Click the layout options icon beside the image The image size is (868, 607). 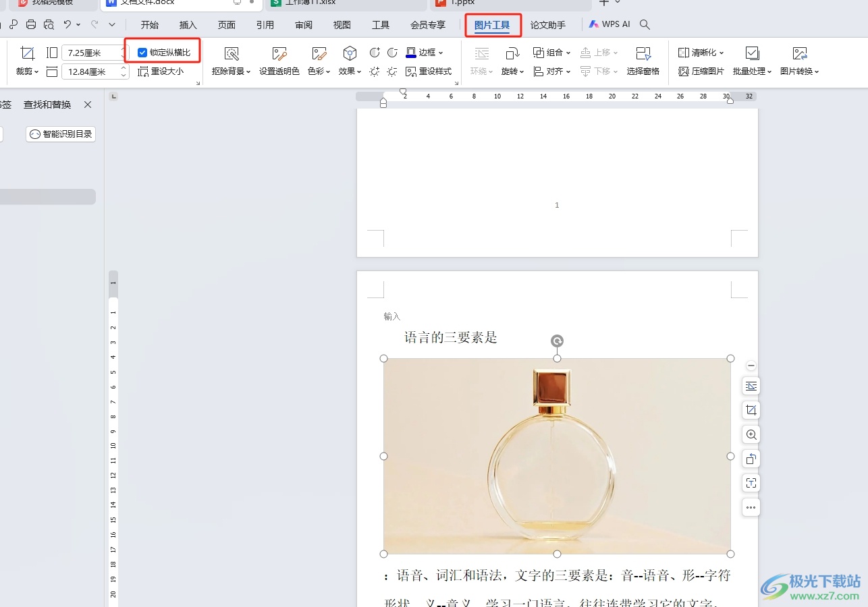(751, 386)
